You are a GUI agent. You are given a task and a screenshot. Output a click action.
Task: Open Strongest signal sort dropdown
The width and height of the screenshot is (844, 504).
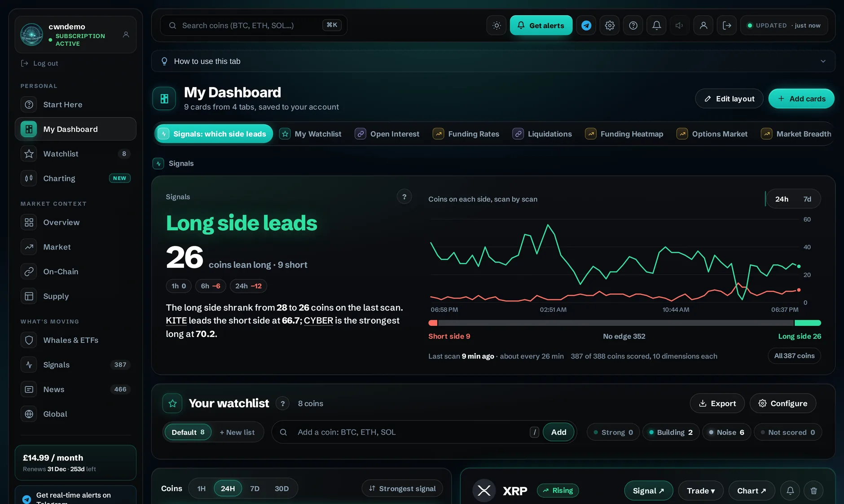(402, 488)
